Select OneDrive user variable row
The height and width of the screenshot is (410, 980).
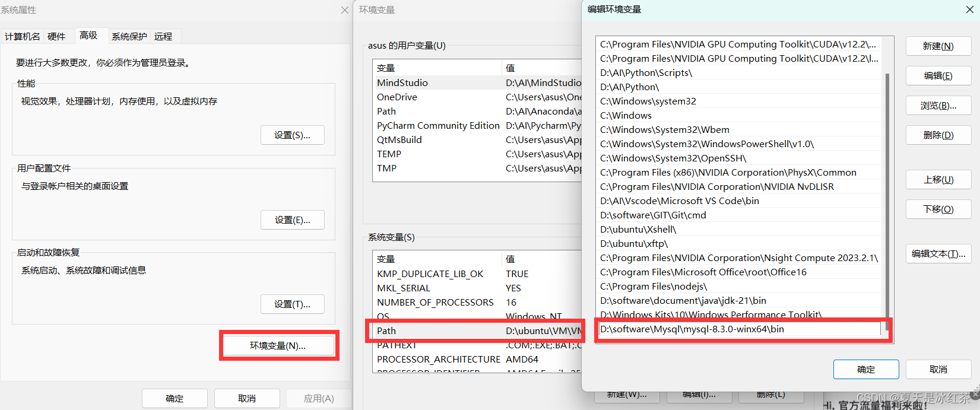click(478, 97)
